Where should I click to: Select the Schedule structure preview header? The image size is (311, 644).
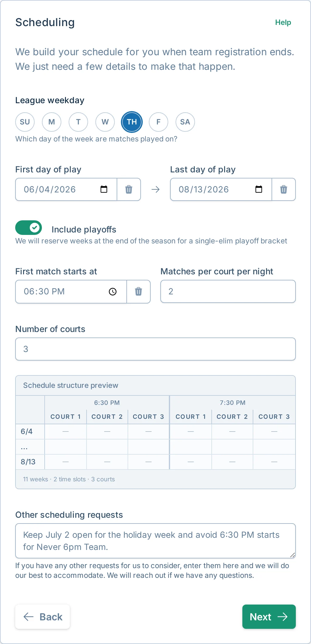point(70,385)
